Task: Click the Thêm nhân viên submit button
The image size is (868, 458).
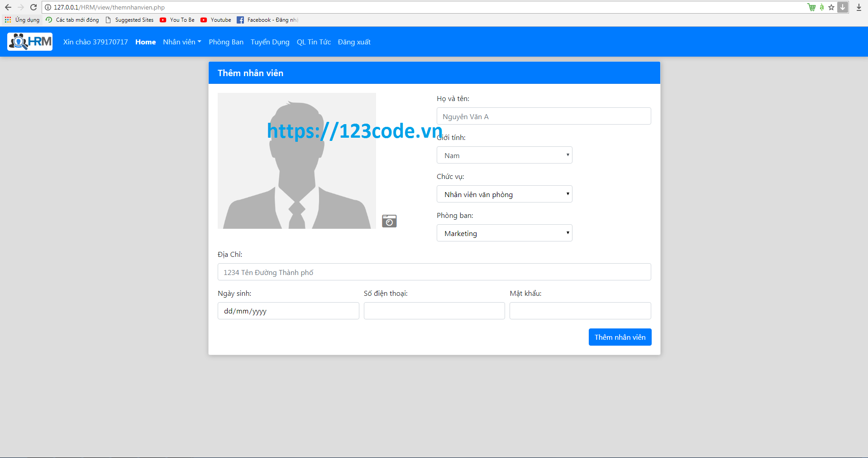Action: tap(620, 337)
